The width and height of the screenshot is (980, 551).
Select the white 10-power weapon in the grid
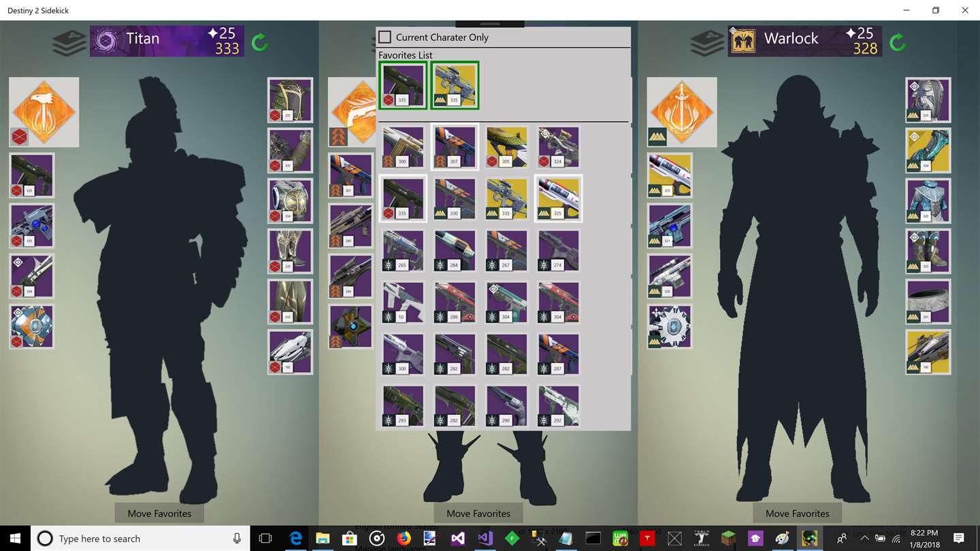pyautogui.click(x=403, y=301)
